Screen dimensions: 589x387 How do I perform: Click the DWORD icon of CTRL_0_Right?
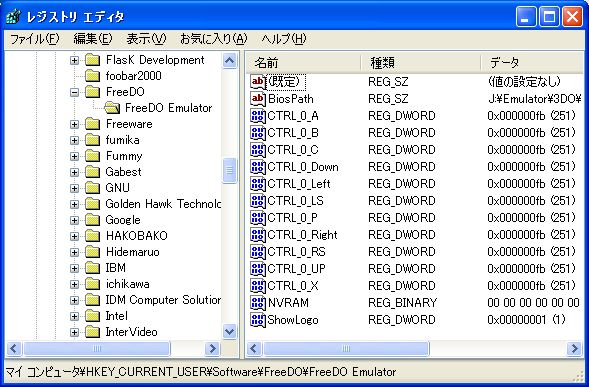click(x=258, y=235)
